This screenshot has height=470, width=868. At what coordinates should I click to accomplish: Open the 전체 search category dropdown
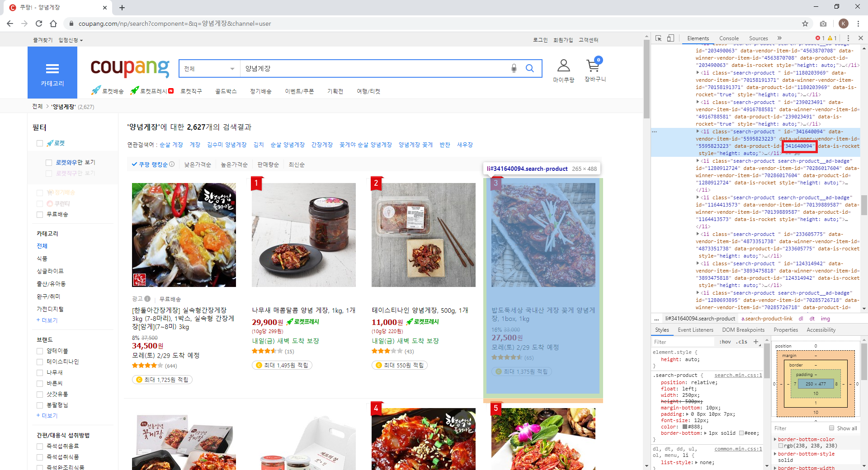tap(209, 69)
